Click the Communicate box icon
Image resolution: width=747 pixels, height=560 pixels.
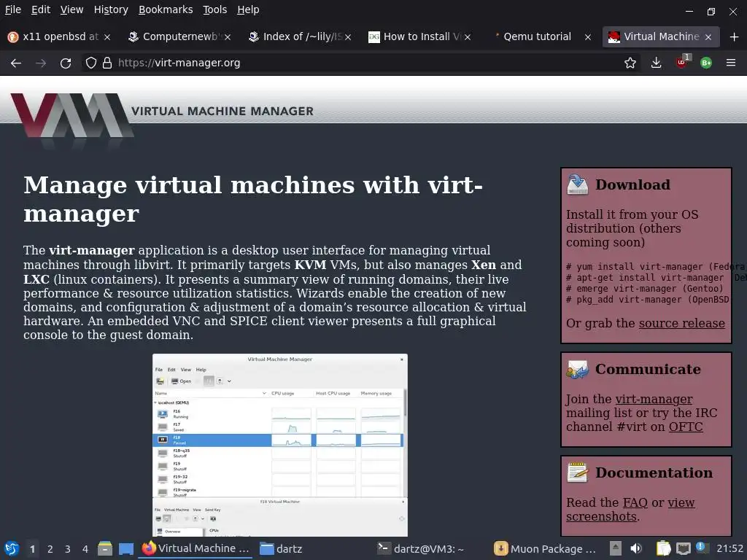(578, 370)
